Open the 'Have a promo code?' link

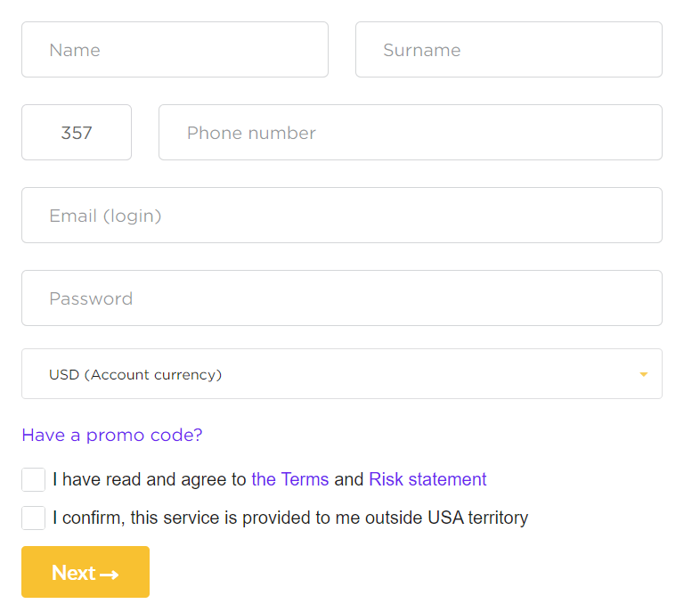point(112,435)
